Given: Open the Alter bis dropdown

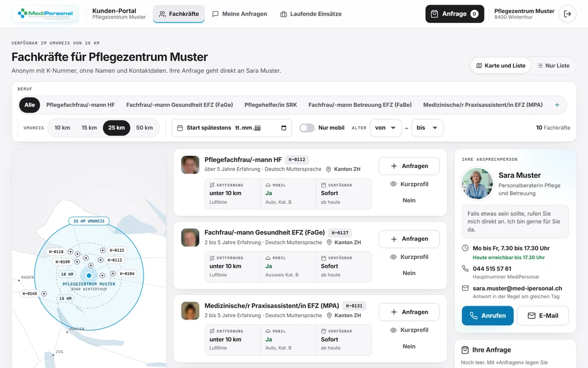Looking at the screenshot, I should 427,128.
